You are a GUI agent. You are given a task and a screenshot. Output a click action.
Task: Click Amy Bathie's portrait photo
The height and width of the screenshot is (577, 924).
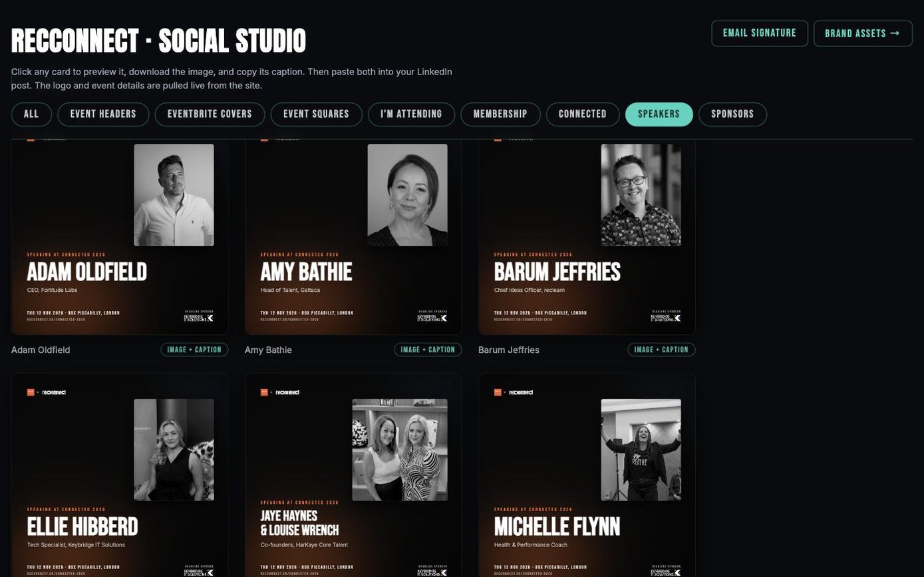(x=407, y=195)
